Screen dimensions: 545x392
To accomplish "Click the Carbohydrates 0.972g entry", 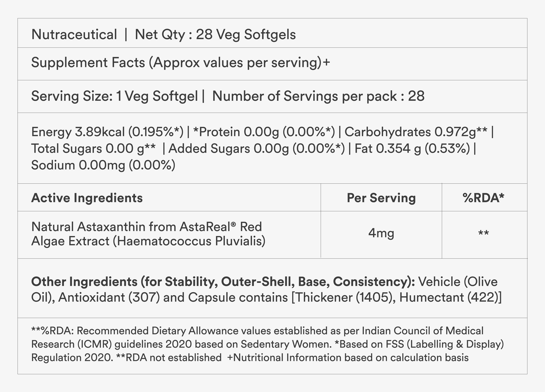I will (x=416, y=132).
